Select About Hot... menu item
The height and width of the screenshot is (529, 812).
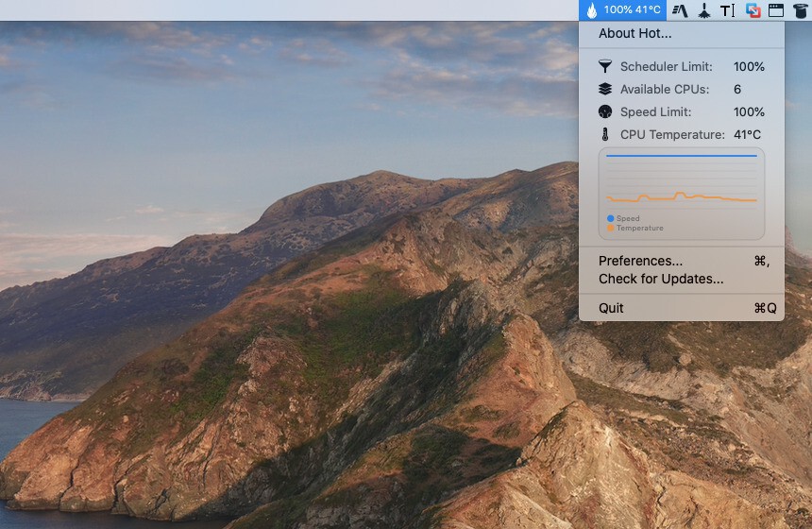pos(635,33)
